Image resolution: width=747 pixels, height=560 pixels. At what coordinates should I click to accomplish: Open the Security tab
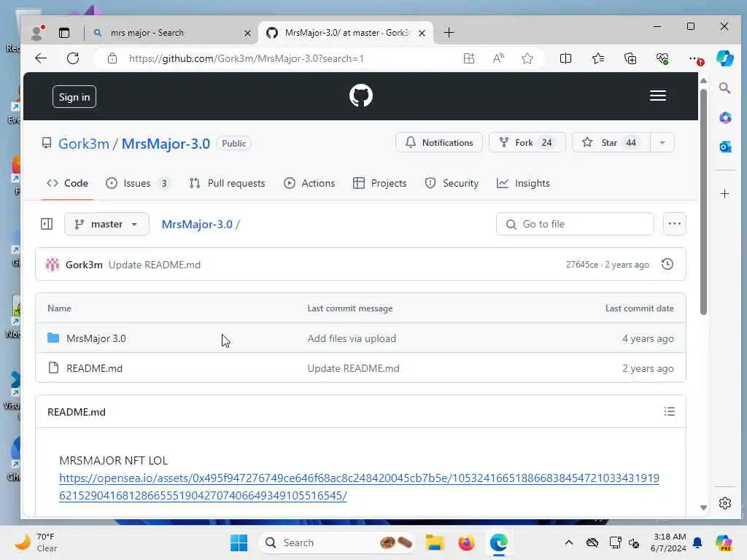coord(452,183)
